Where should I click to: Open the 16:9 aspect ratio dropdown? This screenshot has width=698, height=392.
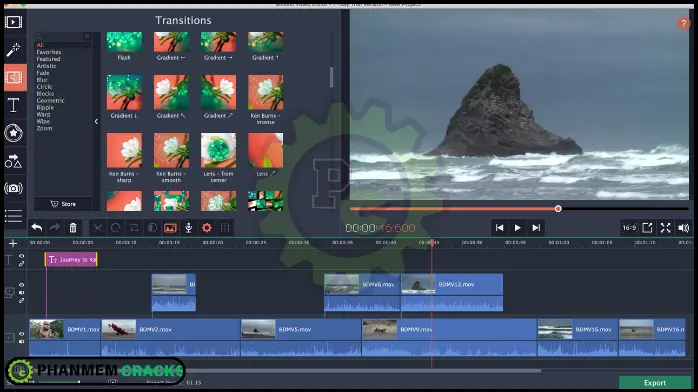[629, 228]
